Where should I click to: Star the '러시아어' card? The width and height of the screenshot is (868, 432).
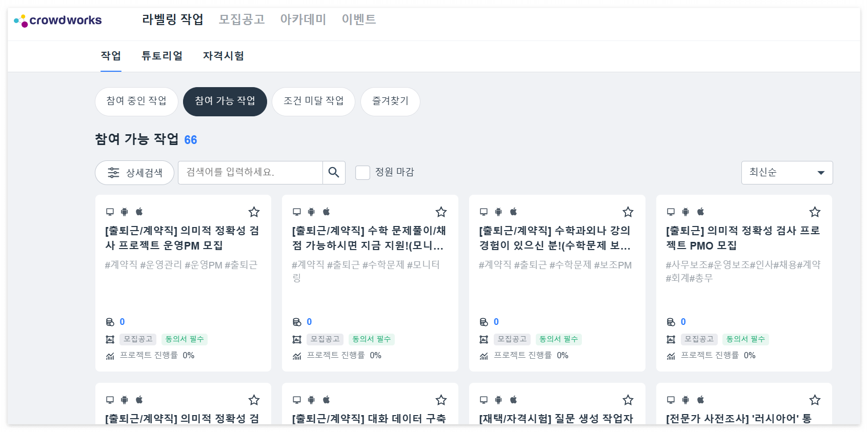(815, 400)
